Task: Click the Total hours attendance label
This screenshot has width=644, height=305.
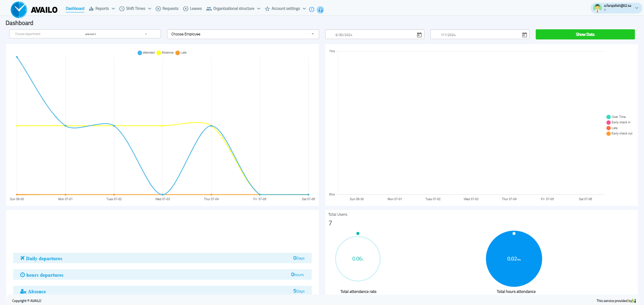Action: tap(516, 292)
